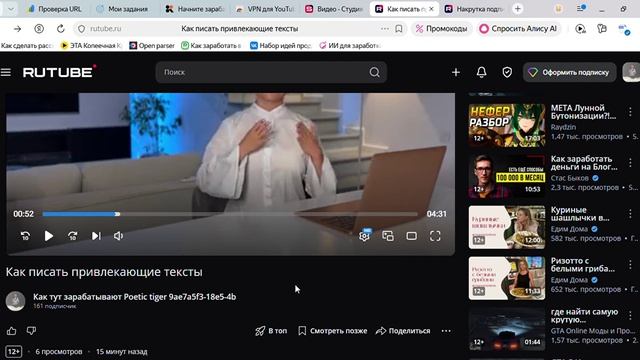Open 'Как заработать деньги на Блог' thumbnail
Viewport: 640px width, 360px height.
(x=507, y=176)
